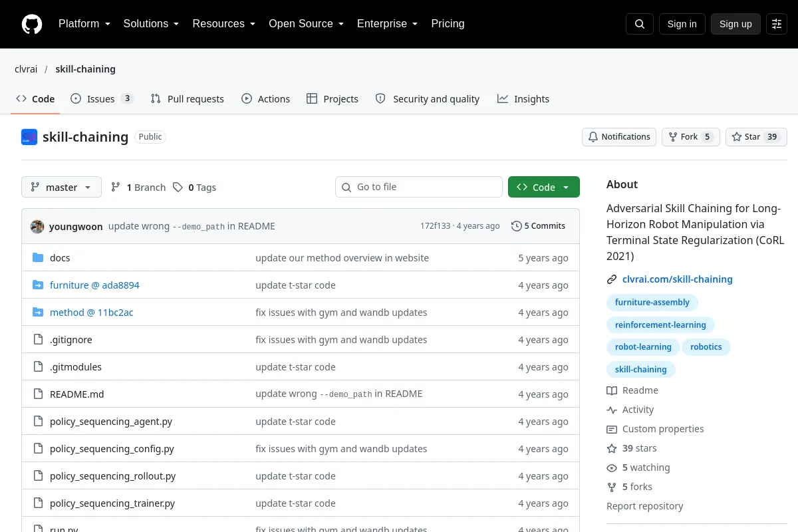Open appearance settings icon beside Sign up
798x532 pixels.
coord(777,24)
